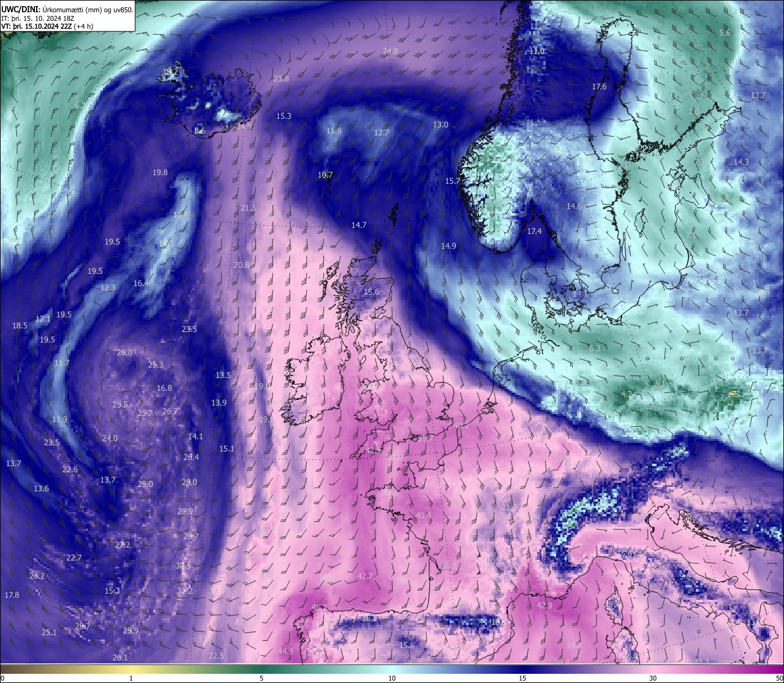Click the 23.8 value east of Iceland

tap(281, 78)
